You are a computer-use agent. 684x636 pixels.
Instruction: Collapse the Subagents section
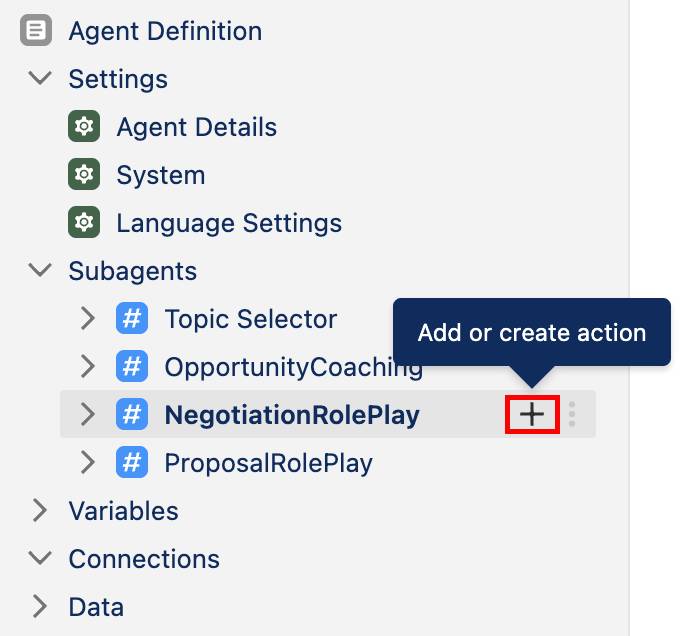coord(40,270)
